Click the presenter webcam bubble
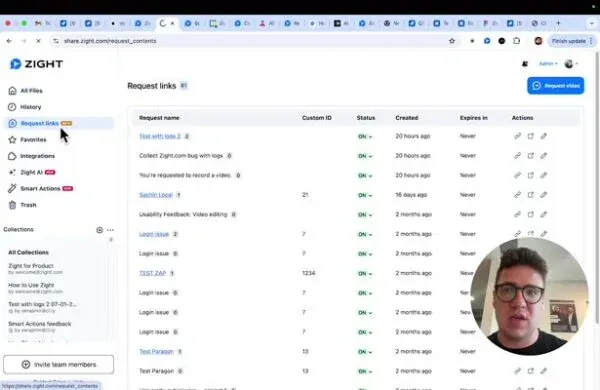The image size is (600, 390). point(530,296)
